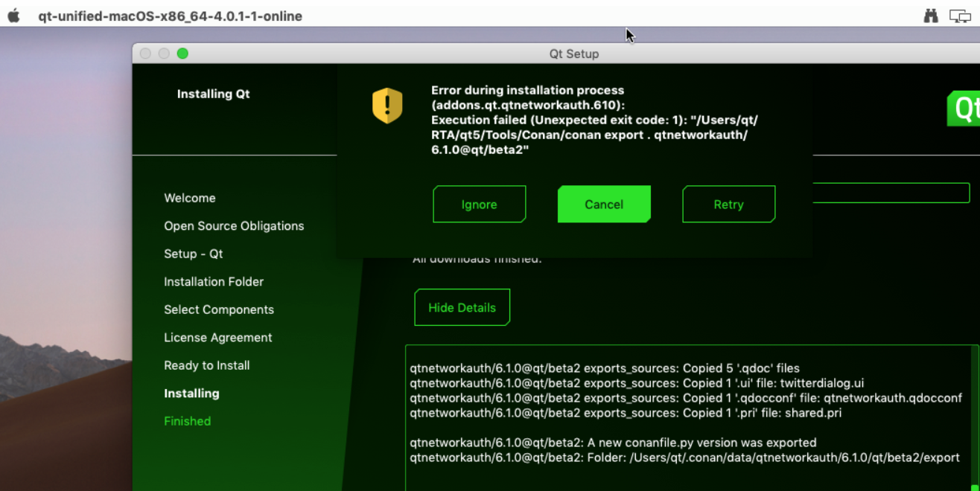Click the Qt Setup window title
This screenshot has width=980, height=491.
pyautogui.click(x=574, y=54)
